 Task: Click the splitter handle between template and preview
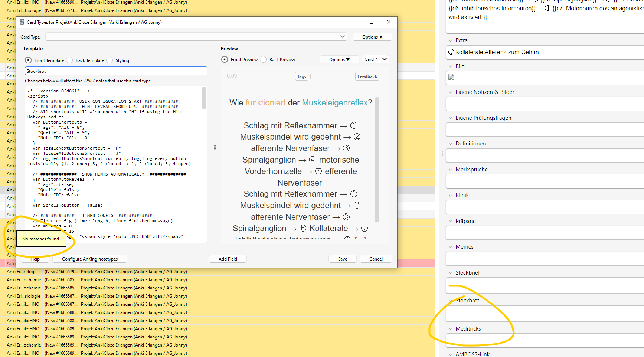coord(215,148)
